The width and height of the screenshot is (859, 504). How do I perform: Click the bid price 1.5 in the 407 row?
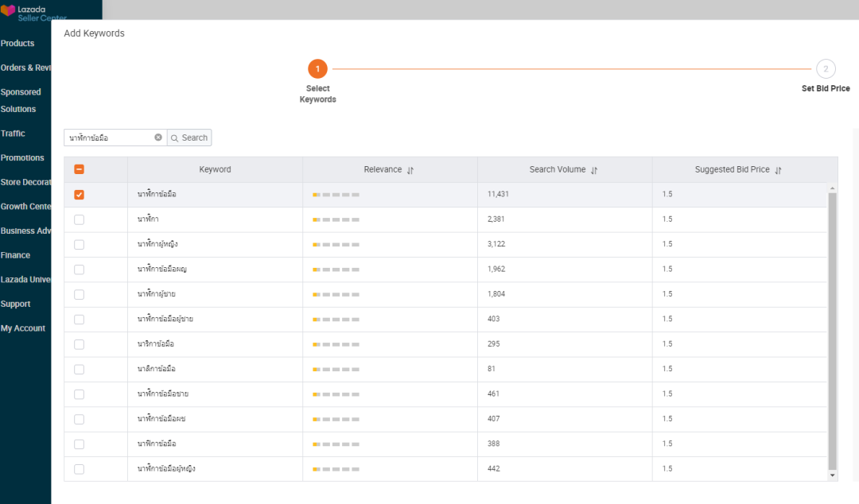point(667,418)
